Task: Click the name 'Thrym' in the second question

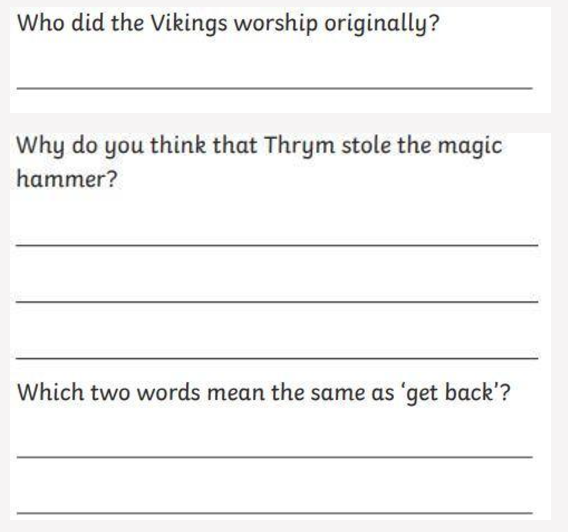Action: pyautogui.click(x=300, y=146)
